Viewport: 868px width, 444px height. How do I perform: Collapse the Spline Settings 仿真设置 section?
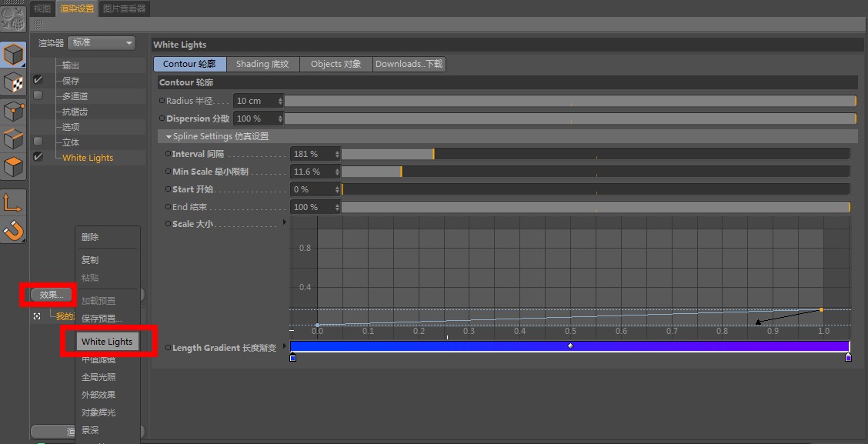tap(169, 136)
